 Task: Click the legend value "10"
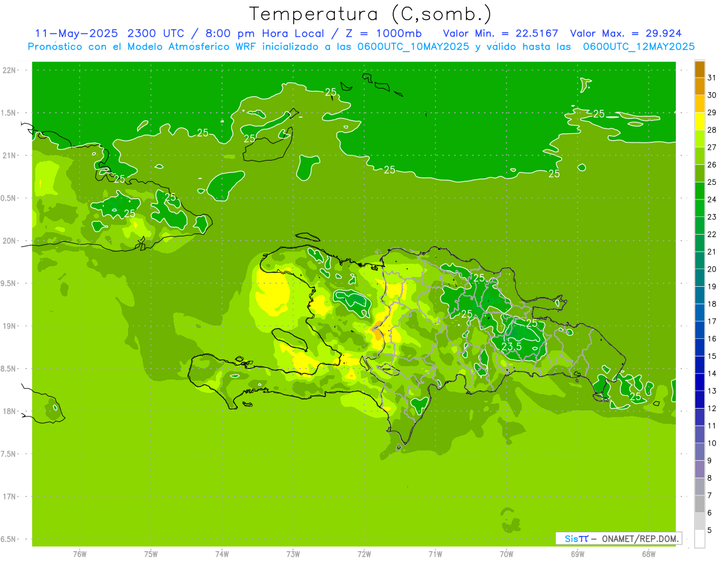pyautogui.click(x=712, y=443)
